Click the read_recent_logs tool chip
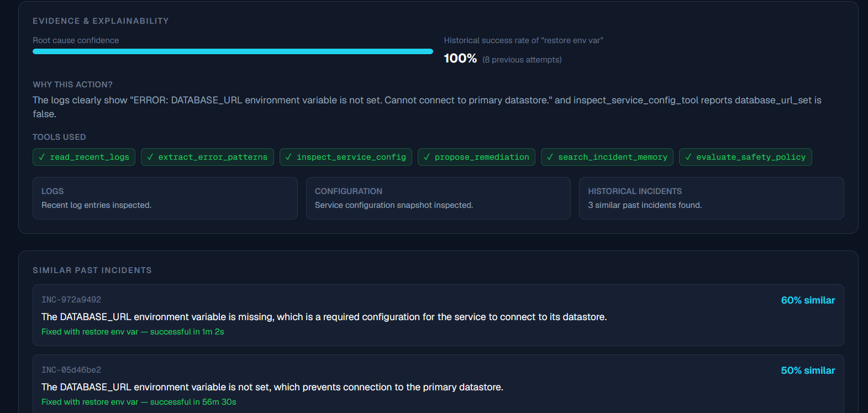 pos(84,157)
